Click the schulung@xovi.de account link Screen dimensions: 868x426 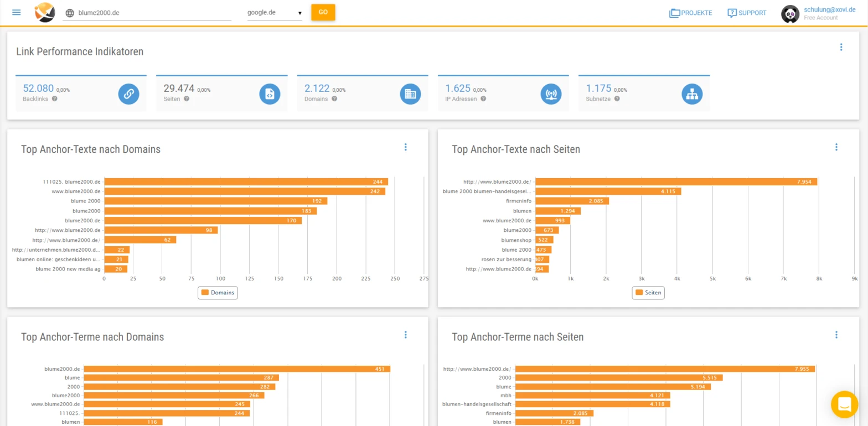tap(829, 9)
